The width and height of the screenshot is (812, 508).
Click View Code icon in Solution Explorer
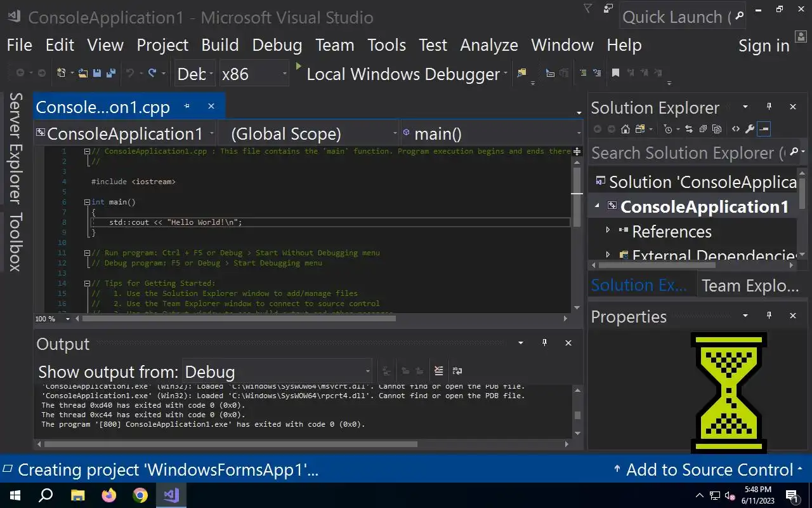click(x=736, y=129)
